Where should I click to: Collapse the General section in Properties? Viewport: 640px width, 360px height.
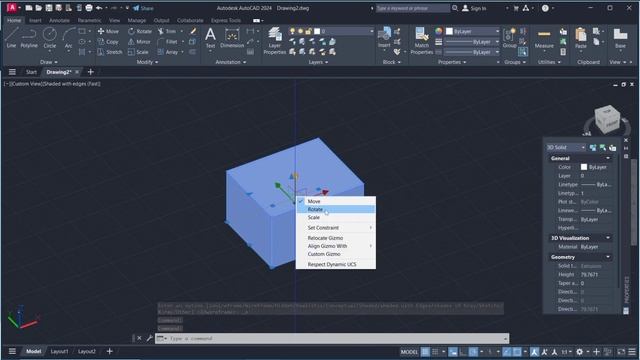click(x=608, y=158)
